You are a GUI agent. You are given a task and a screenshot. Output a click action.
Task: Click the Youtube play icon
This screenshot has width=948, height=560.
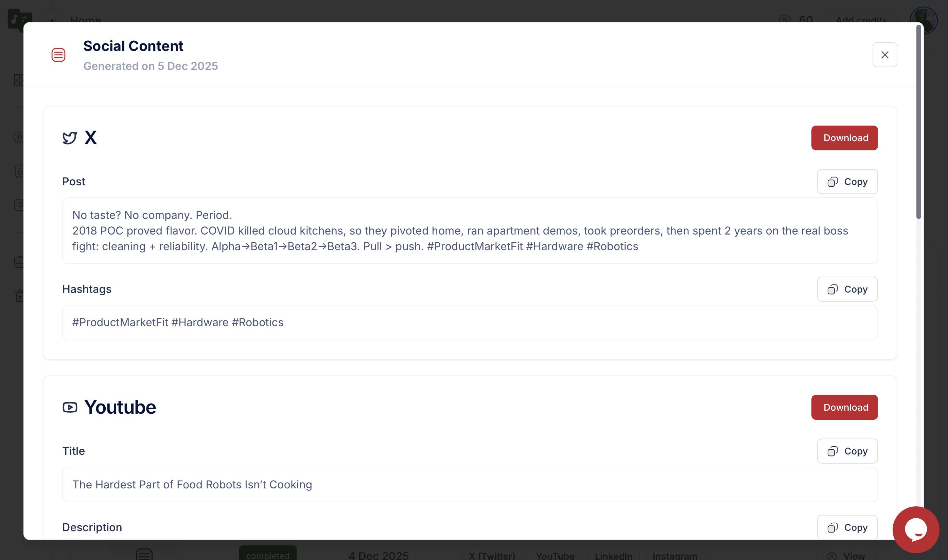tap(70, 407)
